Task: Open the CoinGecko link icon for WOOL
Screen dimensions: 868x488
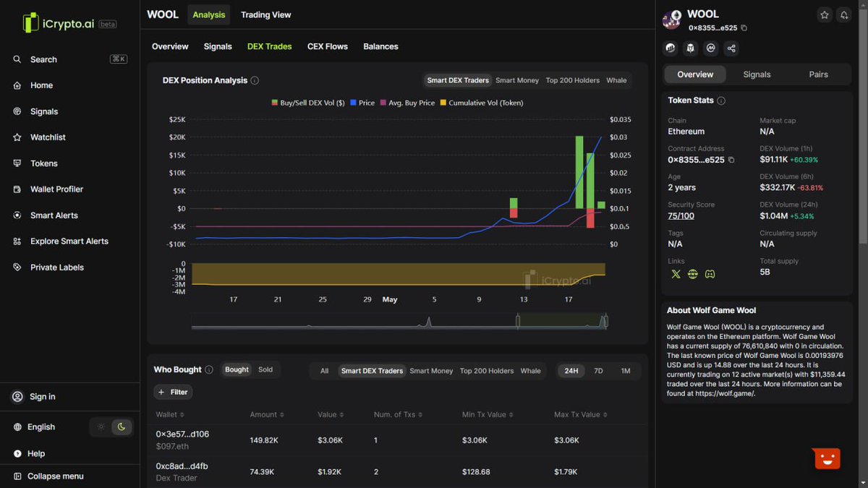Action: click(671, 48)
